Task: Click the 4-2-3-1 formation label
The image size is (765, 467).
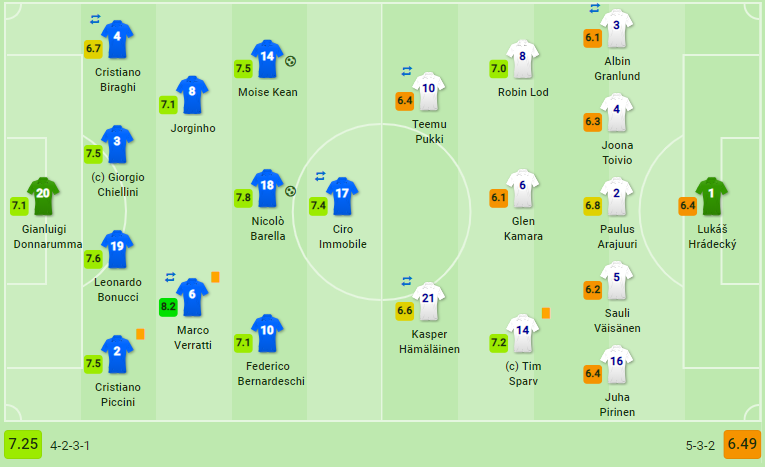Action: pyautogui.click(x=70, y=445)
